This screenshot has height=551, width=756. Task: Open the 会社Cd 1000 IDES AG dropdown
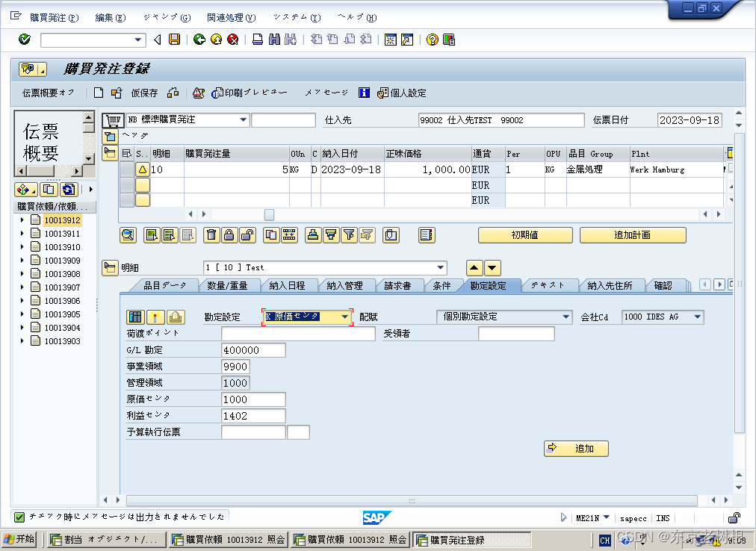(695, 317)
